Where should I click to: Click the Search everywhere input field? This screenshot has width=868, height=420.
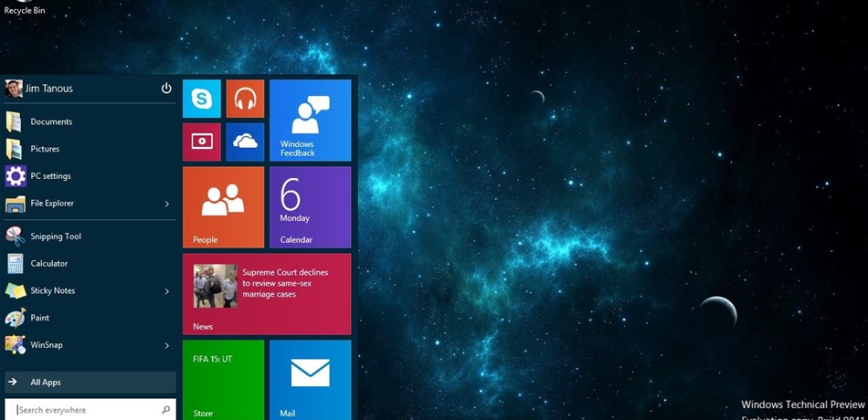[90, 410]
